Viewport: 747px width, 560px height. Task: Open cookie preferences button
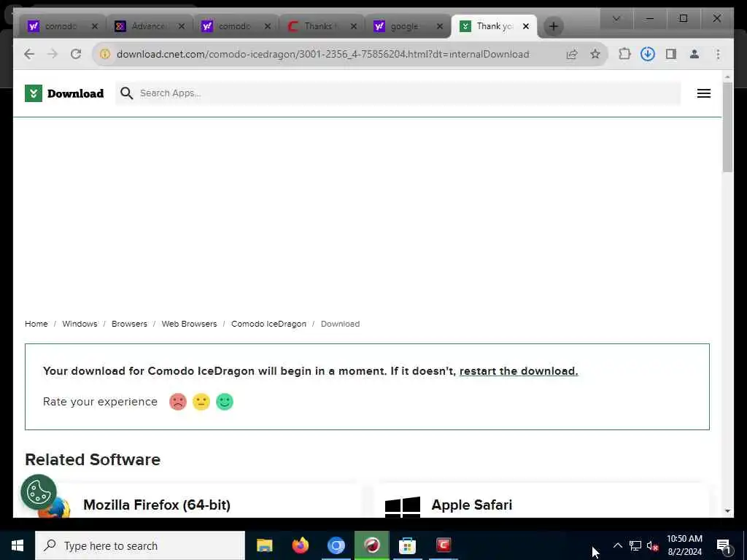(39, 492)
